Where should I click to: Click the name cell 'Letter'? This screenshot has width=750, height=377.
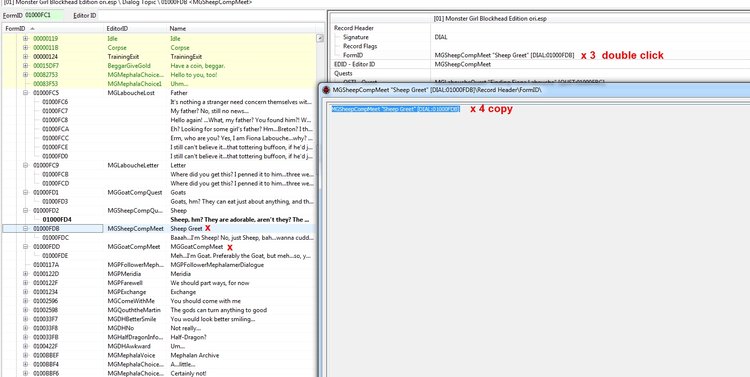point(178,165)
